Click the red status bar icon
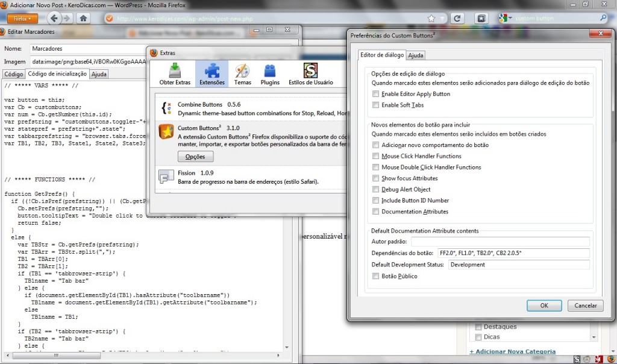The height and width of the screenshot is (364, 617). [x=599, y=359]
